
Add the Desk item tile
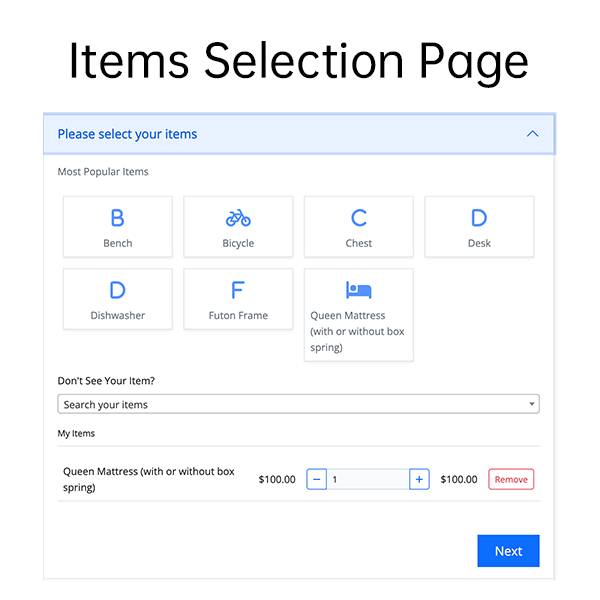479,226
